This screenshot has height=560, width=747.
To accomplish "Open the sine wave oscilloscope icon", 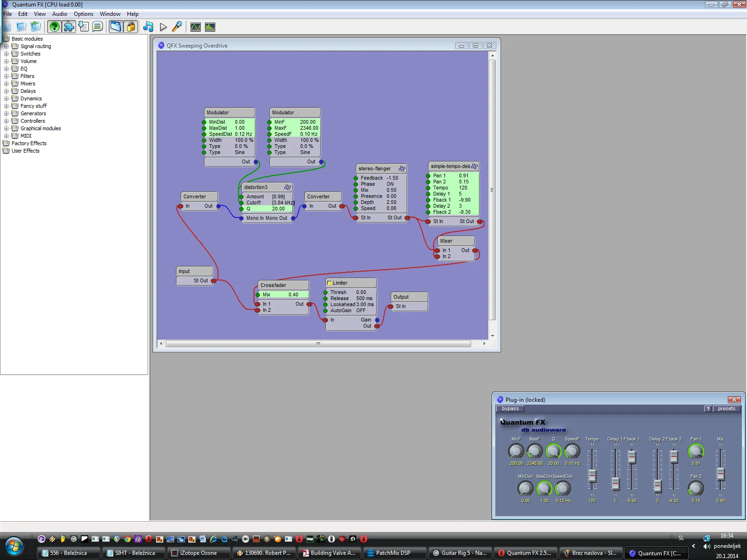I will pyautogui.click(x=196, y=27).
